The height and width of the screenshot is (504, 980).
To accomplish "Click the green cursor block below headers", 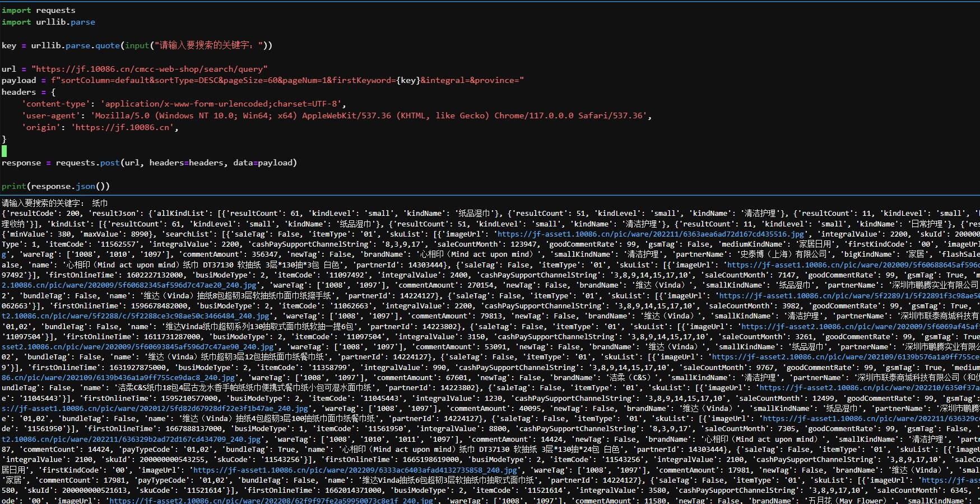I will click(x=4, y=151).
